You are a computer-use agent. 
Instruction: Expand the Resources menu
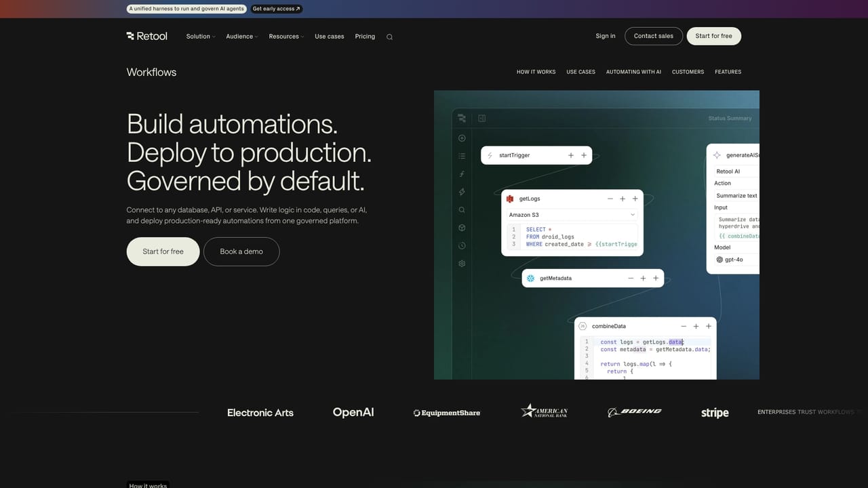coord(286,37)
